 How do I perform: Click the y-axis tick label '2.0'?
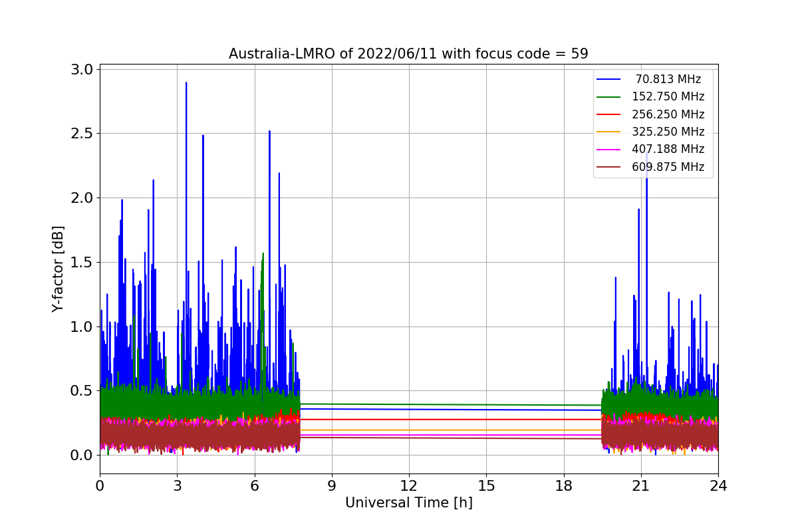pos(82,198)
